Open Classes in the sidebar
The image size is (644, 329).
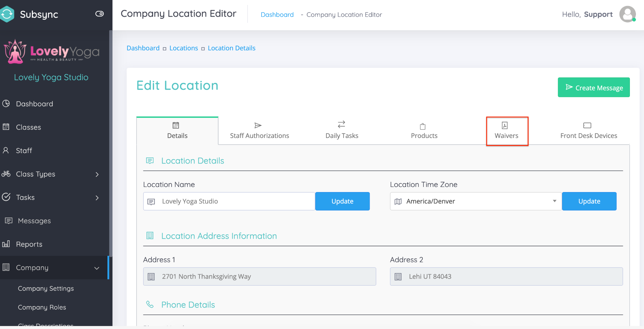pos(28,127)
